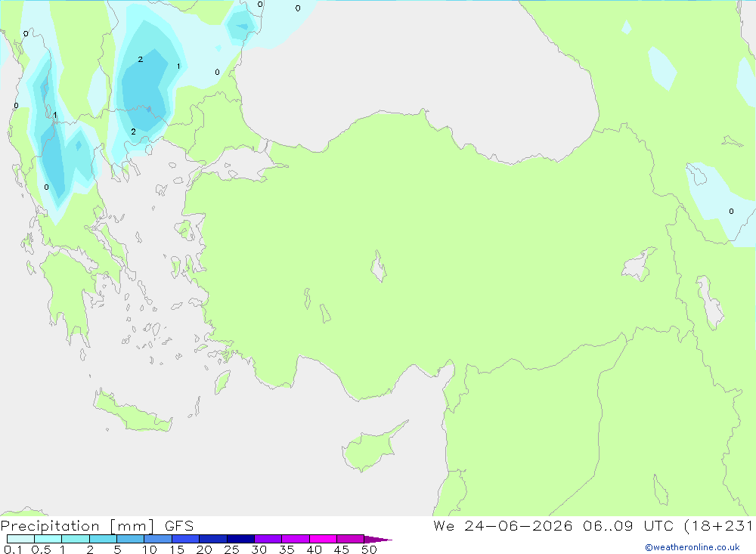Click legend scale label "25"

point(231,549)
